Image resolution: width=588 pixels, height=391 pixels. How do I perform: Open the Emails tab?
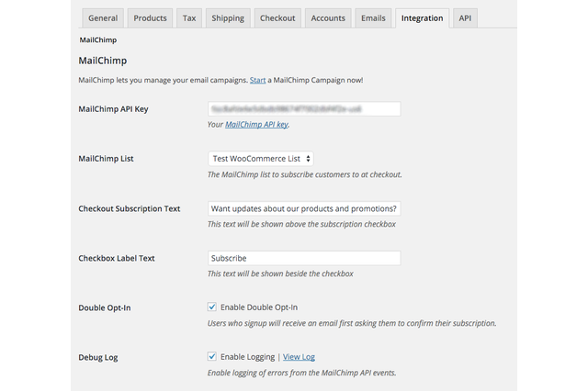tap(373, 18)
